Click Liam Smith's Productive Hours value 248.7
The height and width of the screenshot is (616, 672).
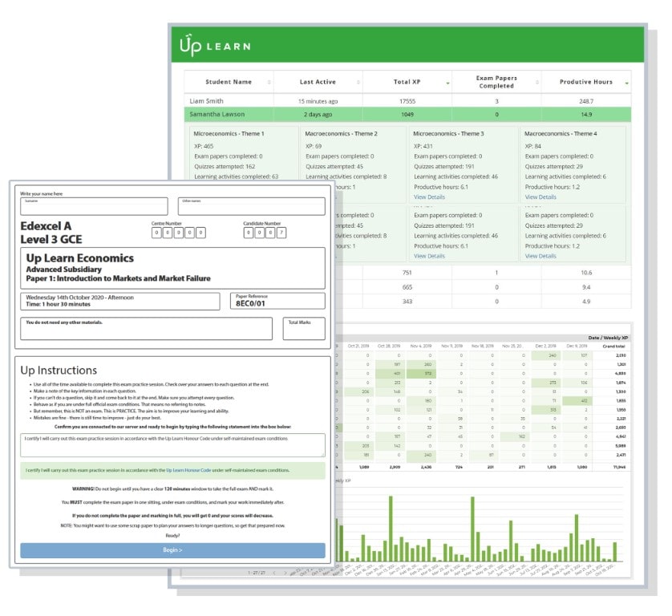[x=586, y=101]
